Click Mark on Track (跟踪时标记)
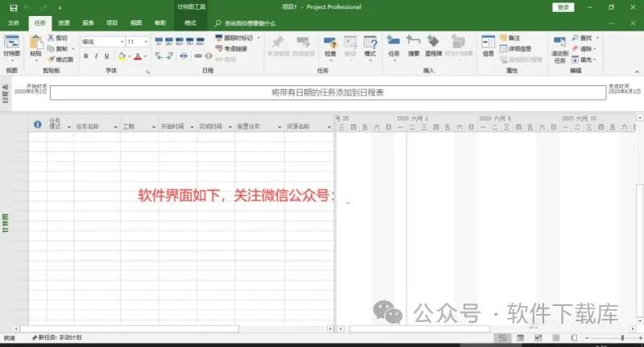The image size is (644, 347). coord(234,38)
